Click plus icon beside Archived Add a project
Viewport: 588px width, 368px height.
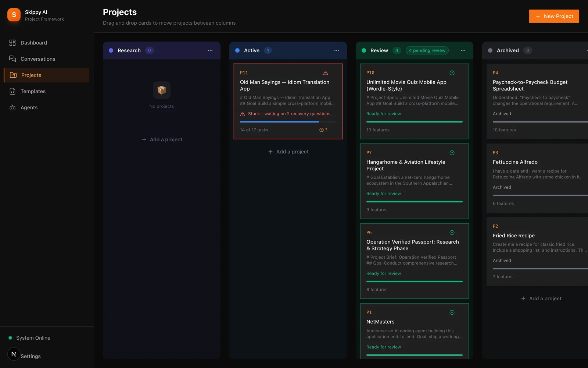click(523, 298)
